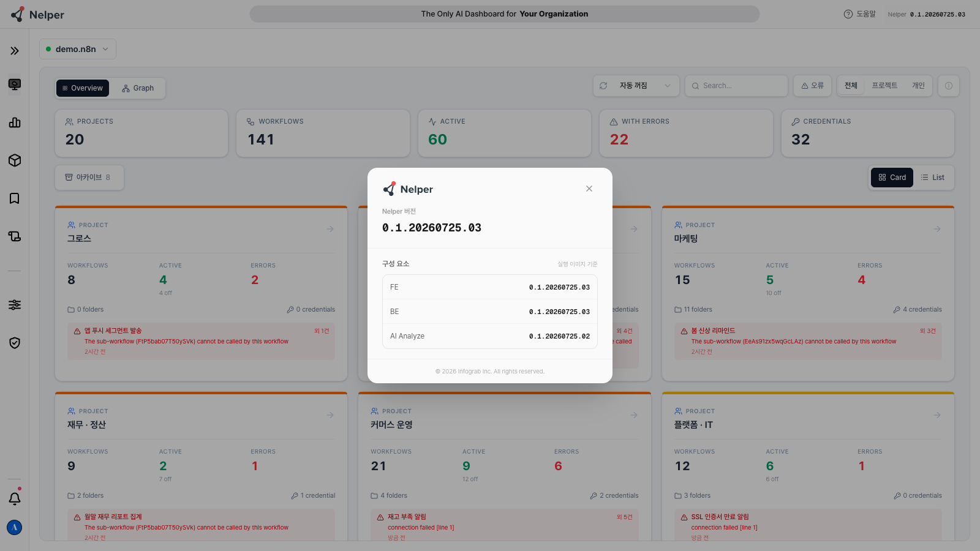The height and width of the screenshot is (551, 980).
Task: Open the SSL 인증서 만료 알림 error alert
Action: click(808, 525)
